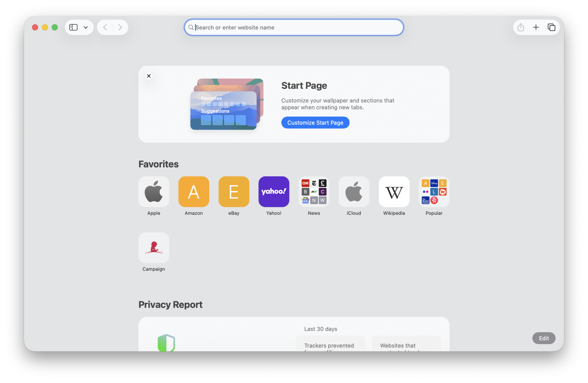Open the Amazon favorite
Screen dimensions: 588x383
[194, 192]
